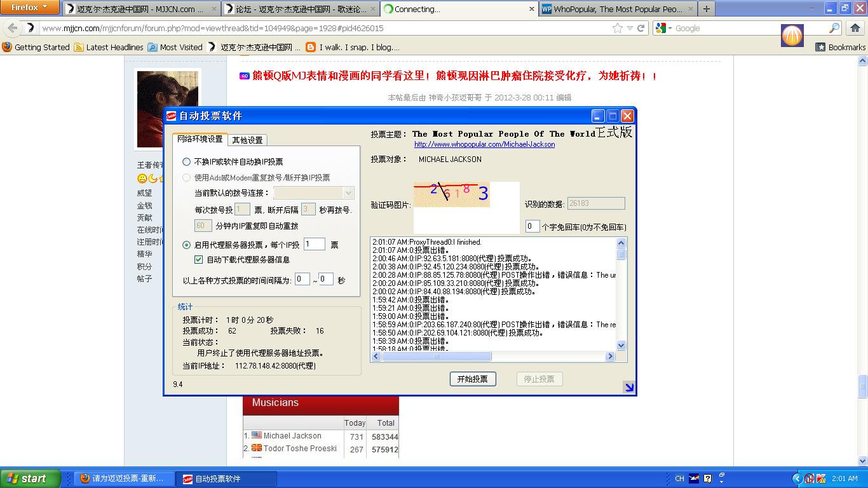Open a new tab with plus icon
The height and width of the screenshot is (488, 868).
point(706,9)
